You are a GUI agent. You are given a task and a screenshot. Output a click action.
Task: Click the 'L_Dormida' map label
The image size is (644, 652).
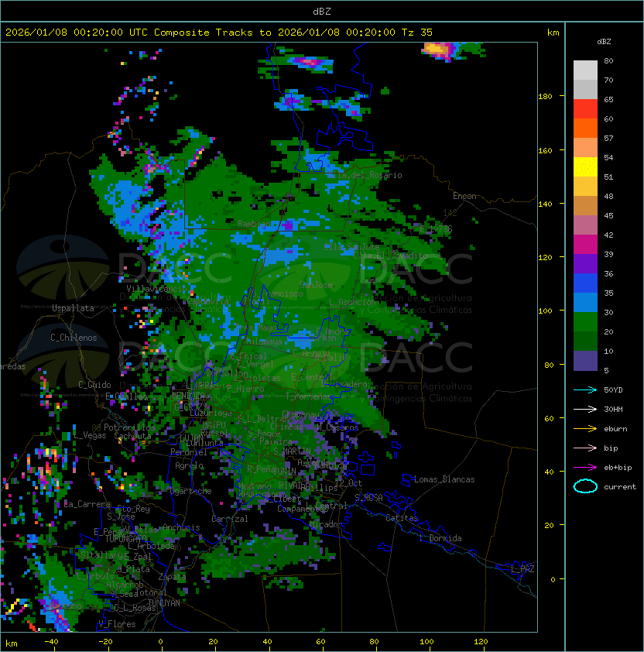pos(440,538)
